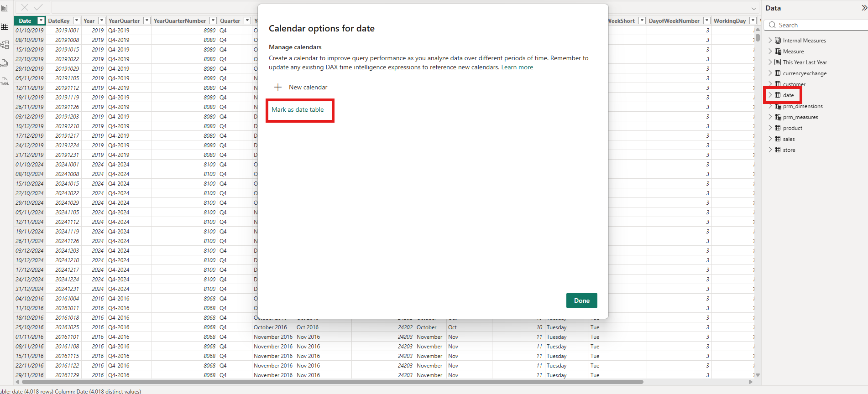Viewport: 868px width, 394px height.
Task: Select the DateKey column header
Action: 59,21
